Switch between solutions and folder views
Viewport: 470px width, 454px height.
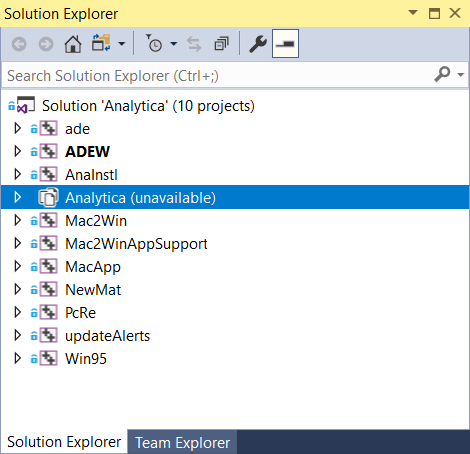coord(101,43)
